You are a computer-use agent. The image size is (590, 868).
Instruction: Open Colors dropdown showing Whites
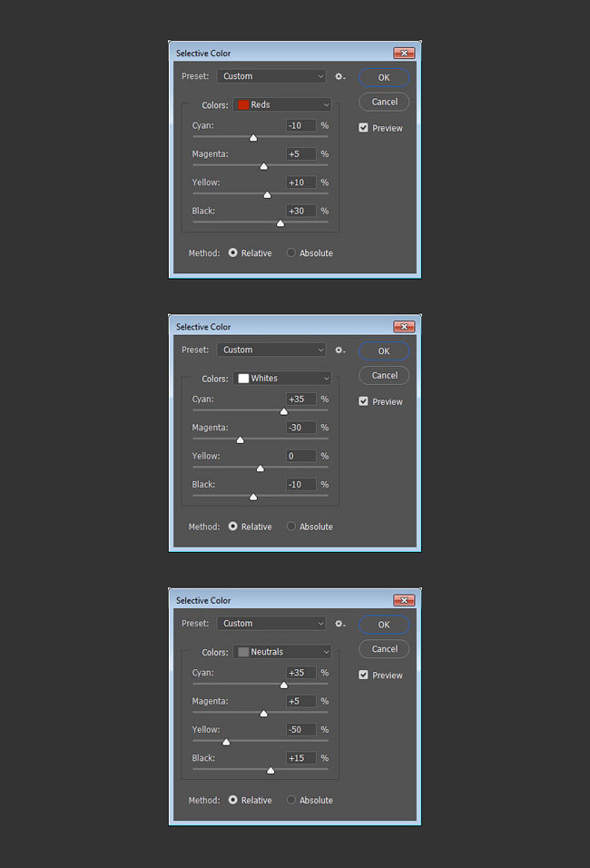pyautogui.click(x=282, y=378)
